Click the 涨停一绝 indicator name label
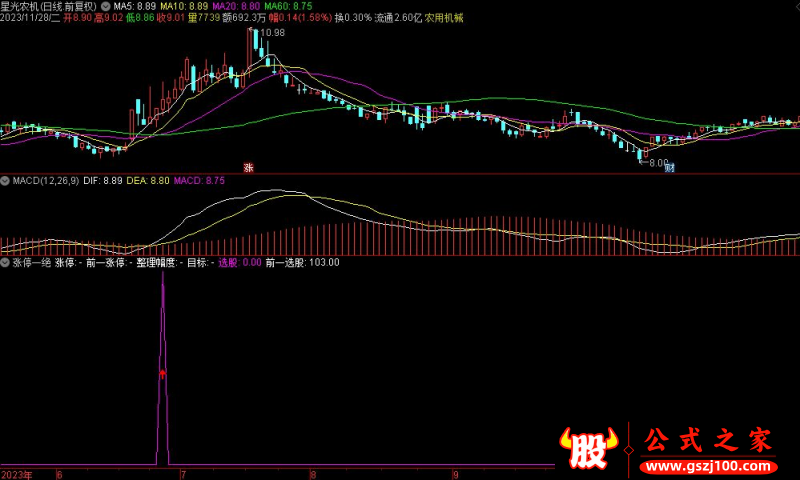The image size is (800, 480). pyautogui.click(x=30, y=263)
